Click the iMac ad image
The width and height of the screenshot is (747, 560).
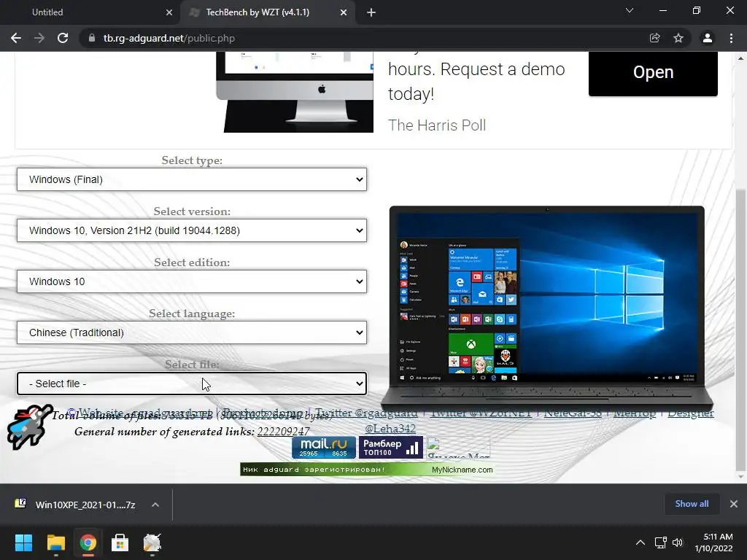click(x=295, y=92)
